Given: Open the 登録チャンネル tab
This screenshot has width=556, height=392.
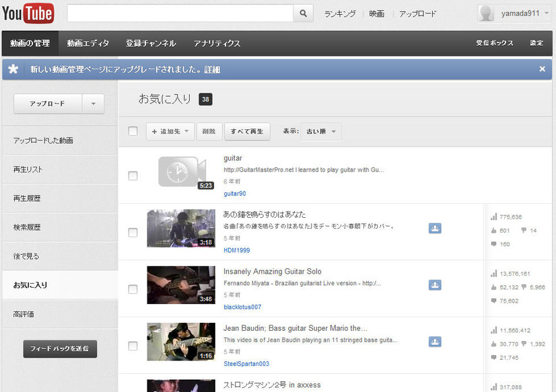Looking at the screenshot, I should [151, 43].
